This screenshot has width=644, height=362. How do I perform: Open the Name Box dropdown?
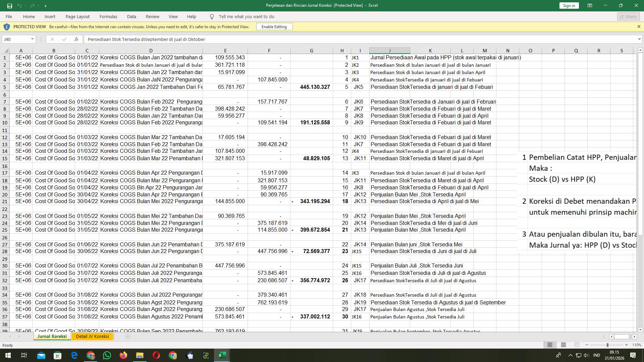coord(33,39)
